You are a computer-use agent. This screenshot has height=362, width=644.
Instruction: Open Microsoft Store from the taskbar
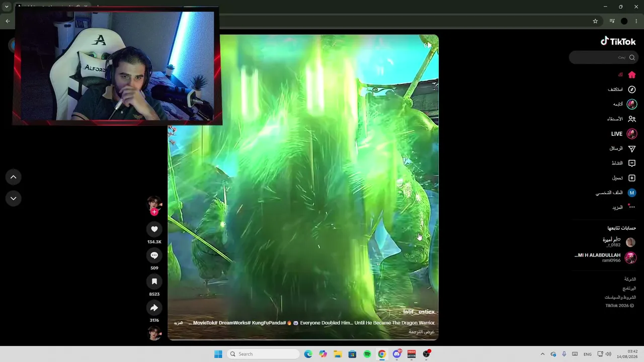pyautogui.click(x=352, y=354)
